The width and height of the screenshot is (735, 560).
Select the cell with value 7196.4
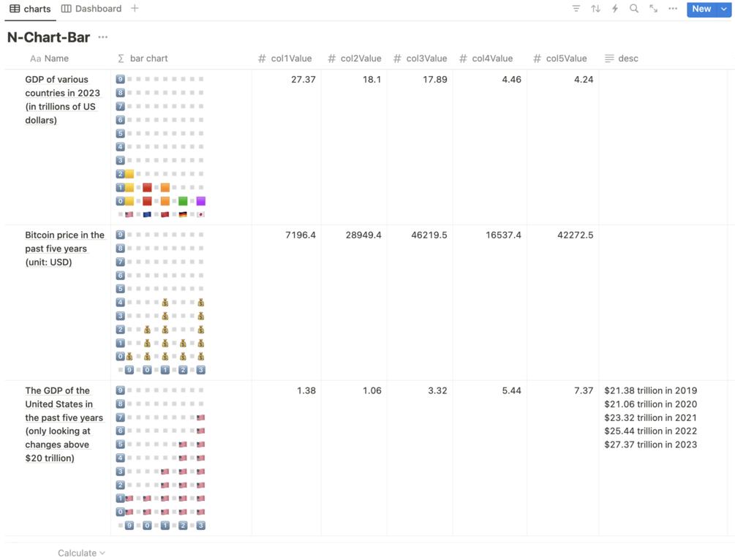point(286,302)
